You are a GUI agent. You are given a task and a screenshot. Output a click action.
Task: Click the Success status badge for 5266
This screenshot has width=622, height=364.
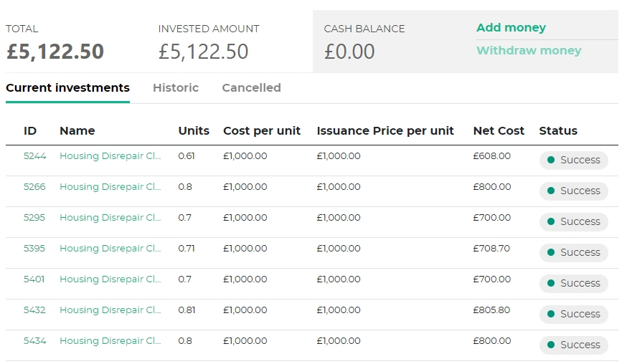[x=574, y=191]
